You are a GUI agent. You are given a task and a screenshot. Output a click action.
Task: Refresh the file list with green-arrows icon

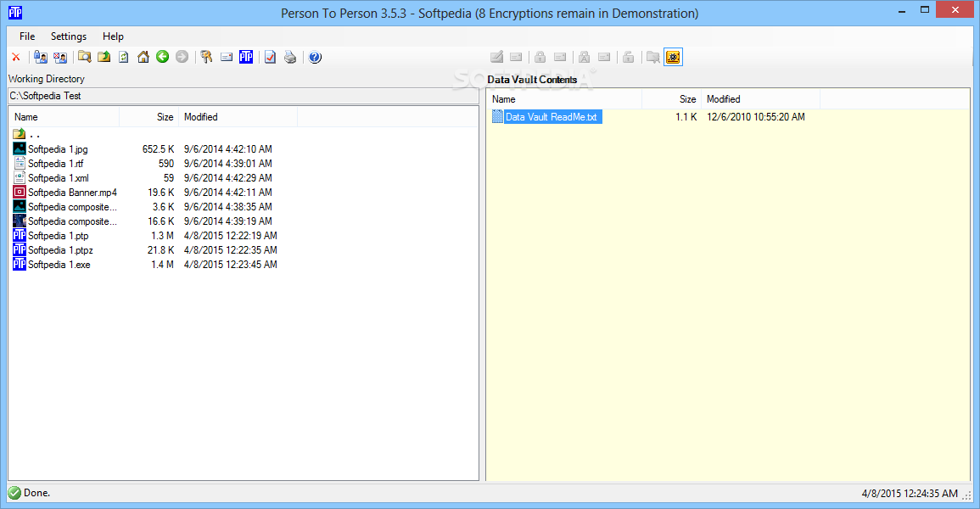click(124, 58)
